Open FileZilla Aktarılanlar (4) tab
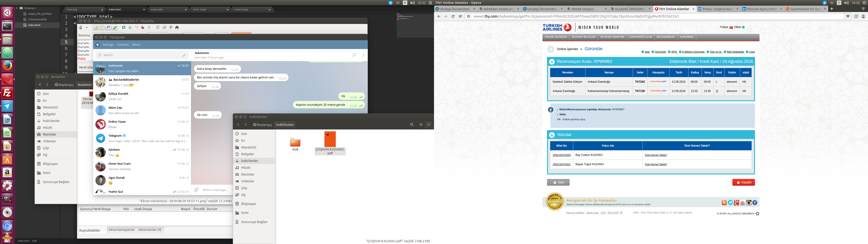 [x=150, y=230]
